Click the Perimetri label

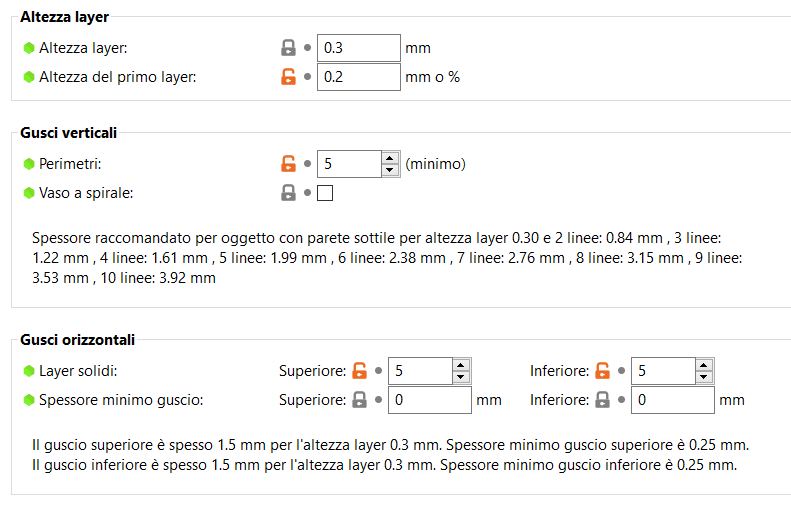coord(70,164)
